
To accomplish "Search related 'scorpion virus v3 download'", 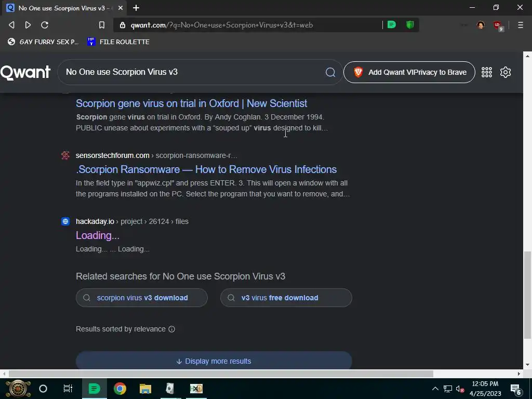I will tap(141, 298).
